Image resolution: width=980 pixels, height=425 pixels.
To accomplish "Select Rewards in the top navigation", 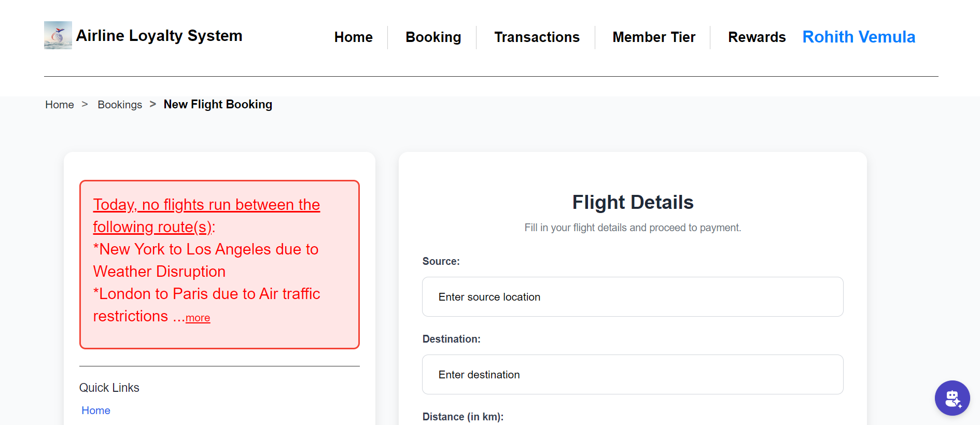I will click(757, 37).
